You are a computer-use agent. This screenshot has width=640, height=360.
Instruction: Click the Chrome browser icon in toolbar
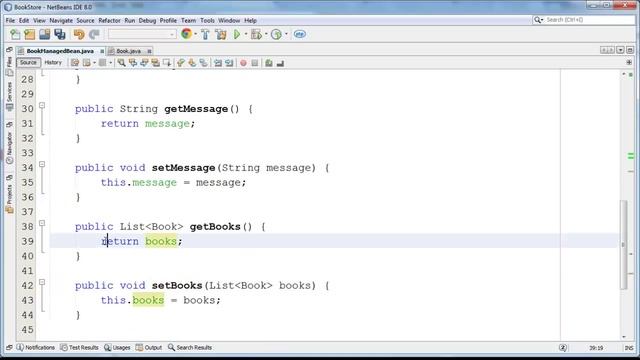click(187, 34)
